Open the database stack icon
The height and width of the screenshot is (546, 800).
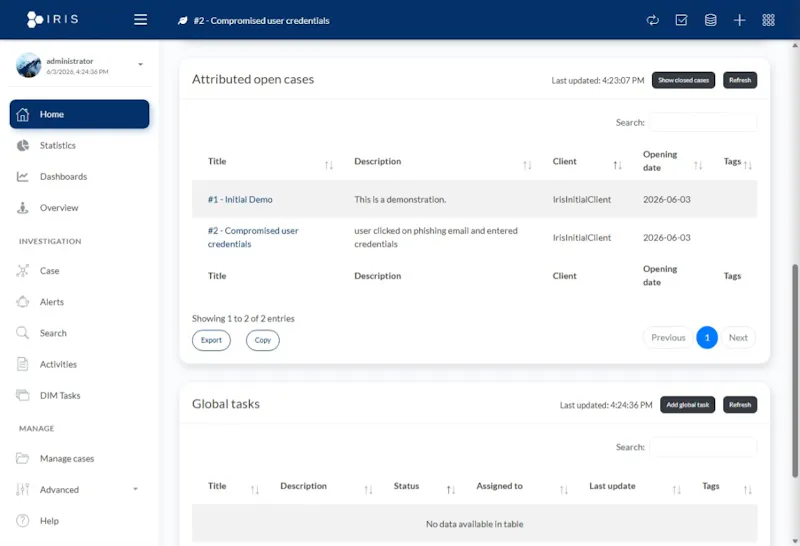[x=710, y=20]
